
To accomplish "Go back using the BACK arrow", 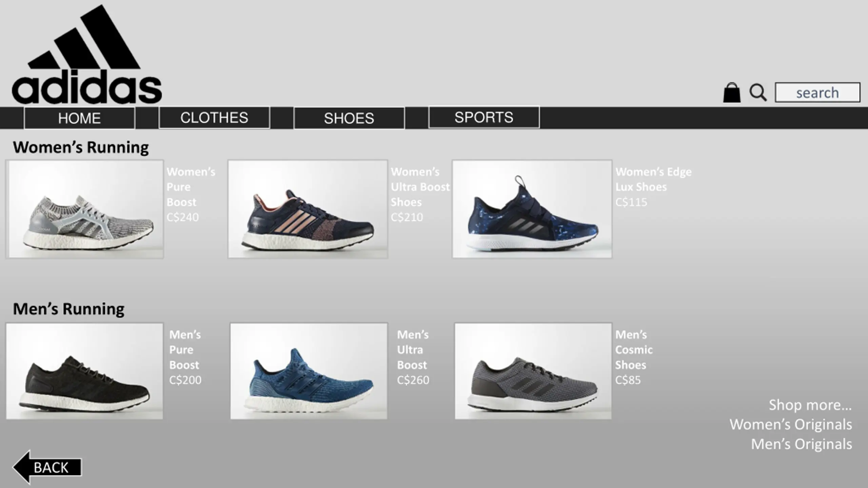I will coord(47,467).
